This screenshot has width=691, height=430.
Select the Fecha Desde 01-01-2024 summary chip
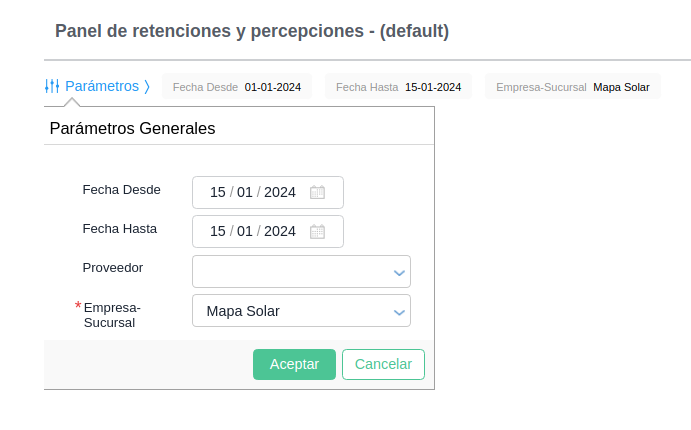pyautogui.click(x=237, y=87)
